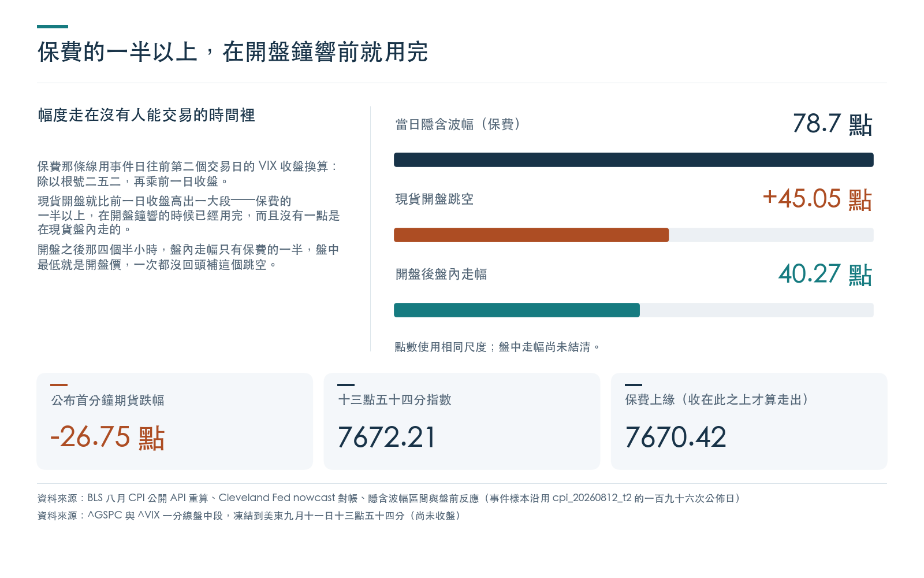Click the value -26.75 點

point(108,437)
